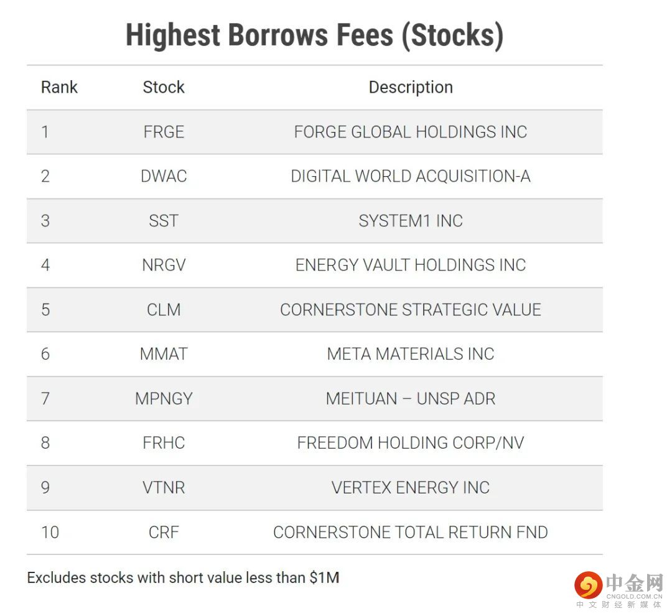
Task: Select the VTNR stock ticker
Action: 164,488
